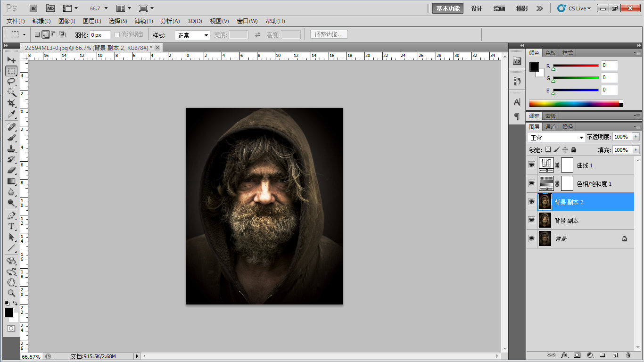Select the Zoom tool
644x362 pixels.
coord(11,293)
